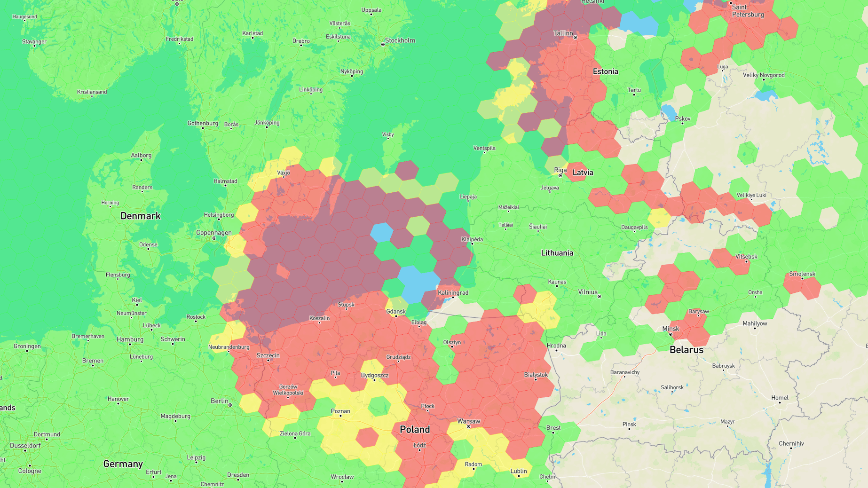Click the Homel city label
The height and width of the screenshot is (488, 868).
tap(780, 398)
